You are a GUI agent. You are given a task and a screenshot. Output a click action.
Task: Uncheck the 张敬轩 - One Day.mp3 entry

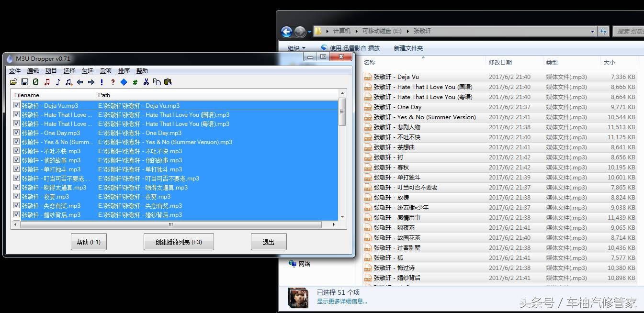(x=16, y=133)
